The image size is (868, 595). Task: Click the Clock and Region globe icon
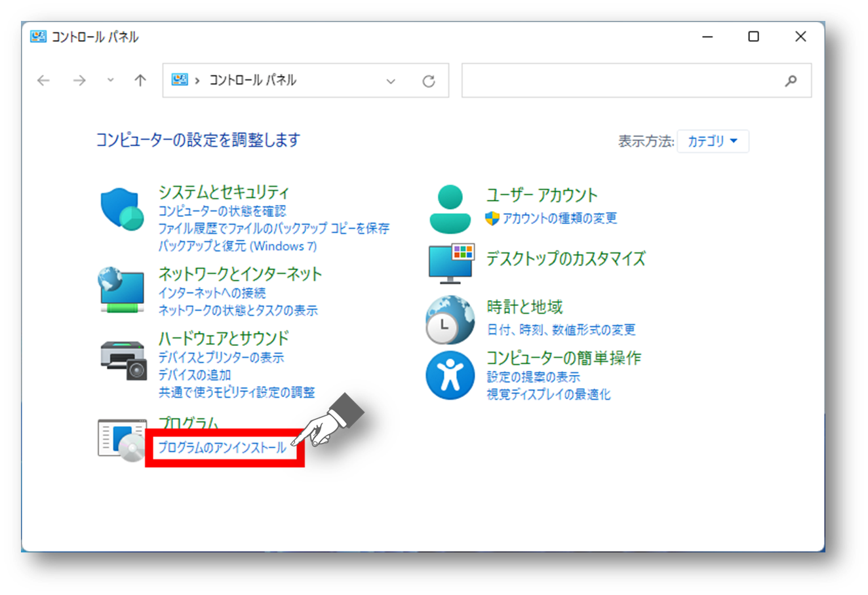[450, 320]
